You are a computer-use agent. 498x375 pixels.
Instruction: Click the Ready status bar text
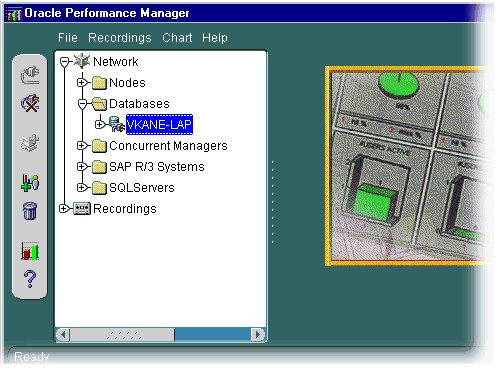click(32, 357)
